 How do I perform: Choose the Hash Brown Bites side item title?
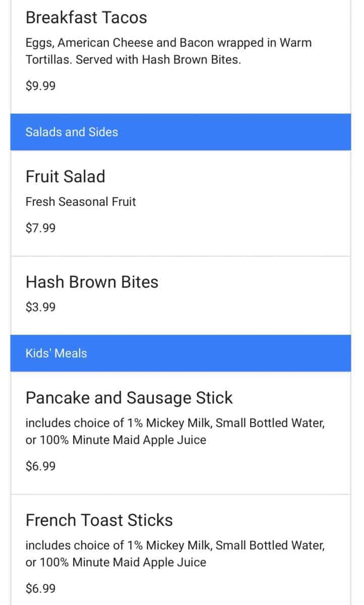click(x=92, y=282)
